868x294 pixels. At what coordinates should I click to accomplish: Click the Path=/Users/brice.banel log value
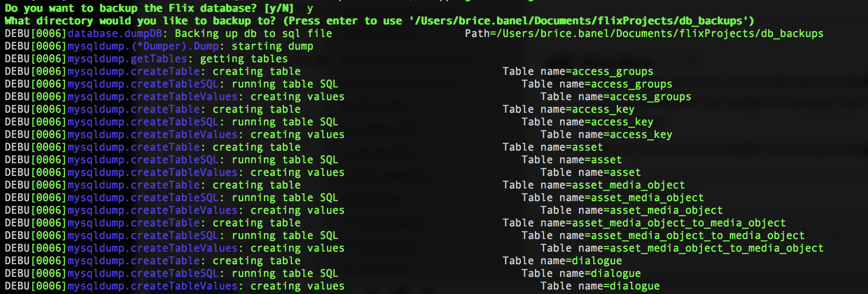(x=644, y=33)
